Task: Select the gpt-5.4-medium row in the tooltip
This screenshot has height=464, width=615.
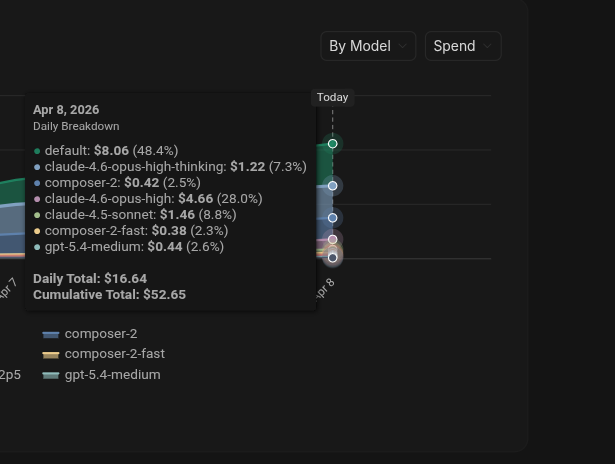Action: (134, 247)
